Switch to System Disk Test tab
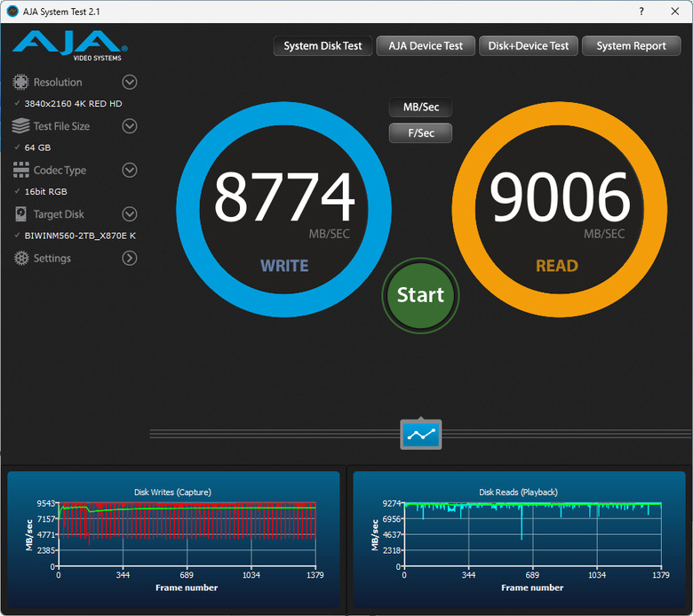The width and height of the screenshot is (693, 616). (x=323, y=46)
